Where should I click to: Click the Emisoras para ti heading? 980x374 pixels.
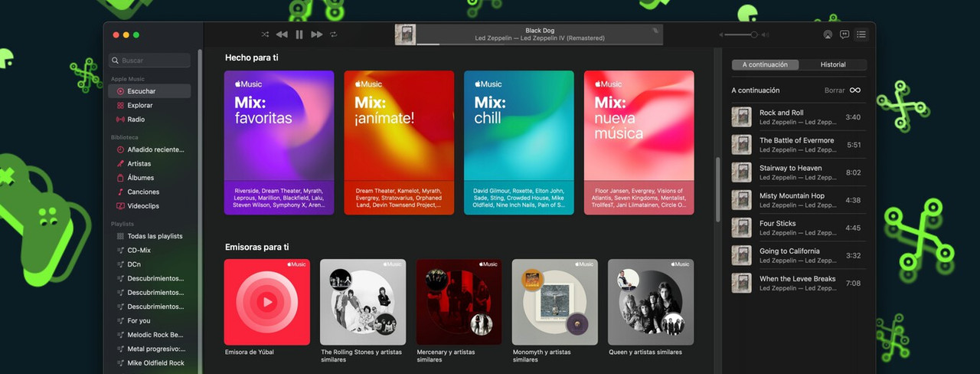click(256, 247)
